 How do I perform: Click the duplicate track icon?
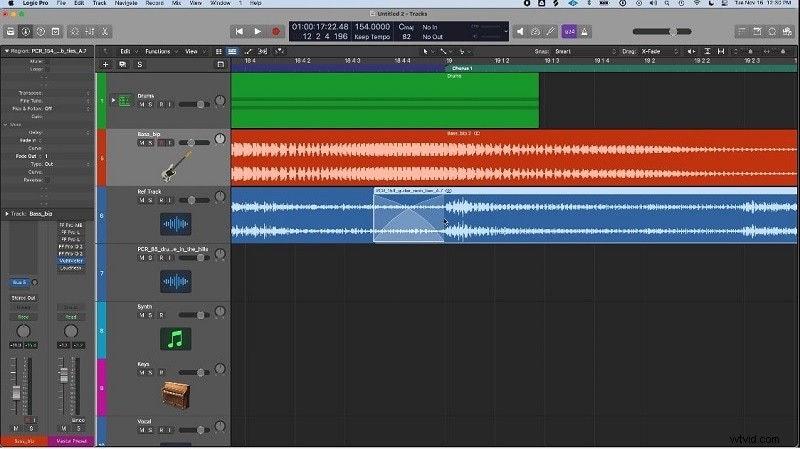[122, 65]
